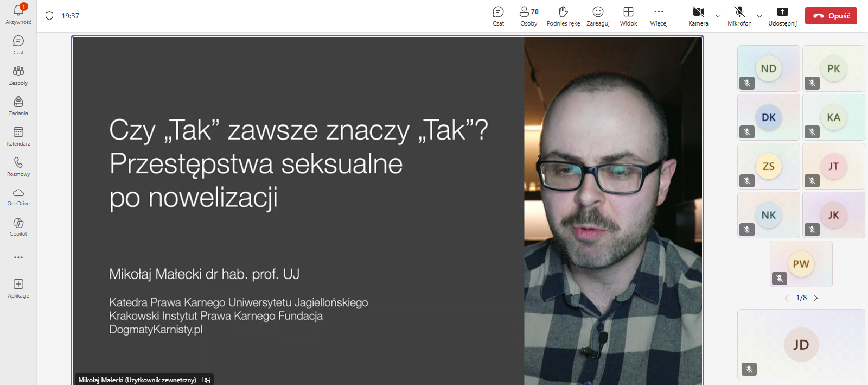The width and height of the screenshot is (868, 385).
Task: Open Zespoły in the sidebar
Action: pos(18,75)
